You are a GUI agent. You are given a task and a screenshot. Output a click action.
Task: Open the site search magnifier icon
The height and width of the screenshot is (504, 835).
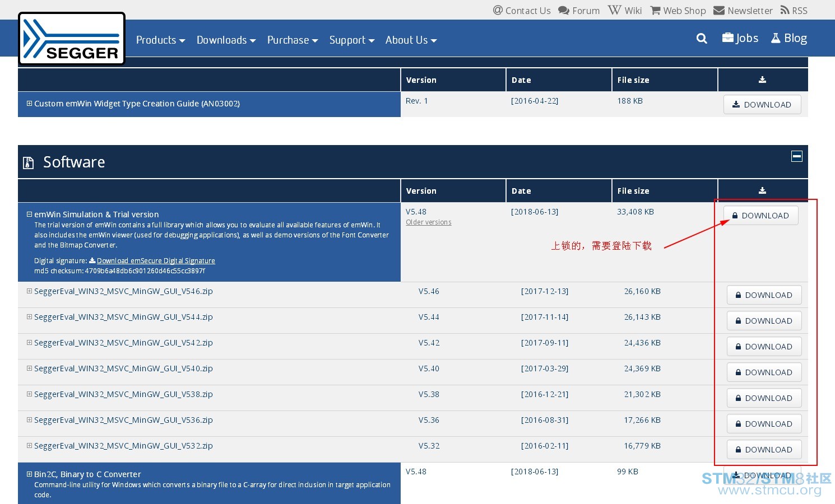(x=702, y=39)
